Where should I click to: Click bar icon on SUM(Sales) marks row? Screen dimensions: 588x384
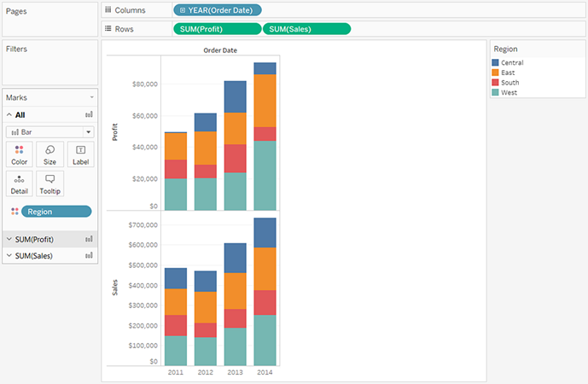[x=89, y=256]
